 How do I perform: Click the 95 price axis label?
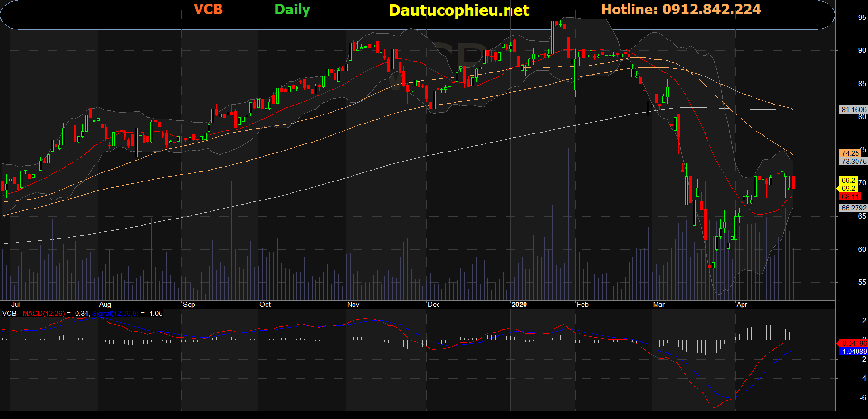pyautogui.click(x=862, y=18)
